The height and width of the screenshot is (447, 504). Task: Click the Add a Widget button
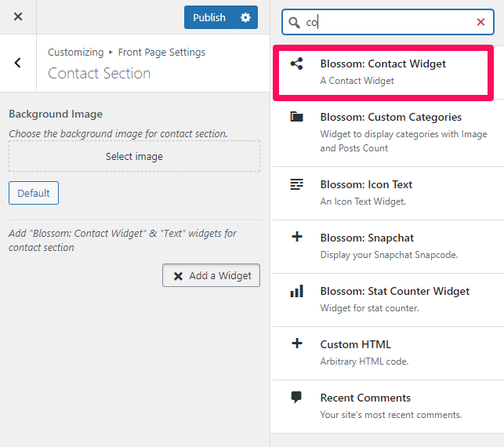tap(211, 275)
